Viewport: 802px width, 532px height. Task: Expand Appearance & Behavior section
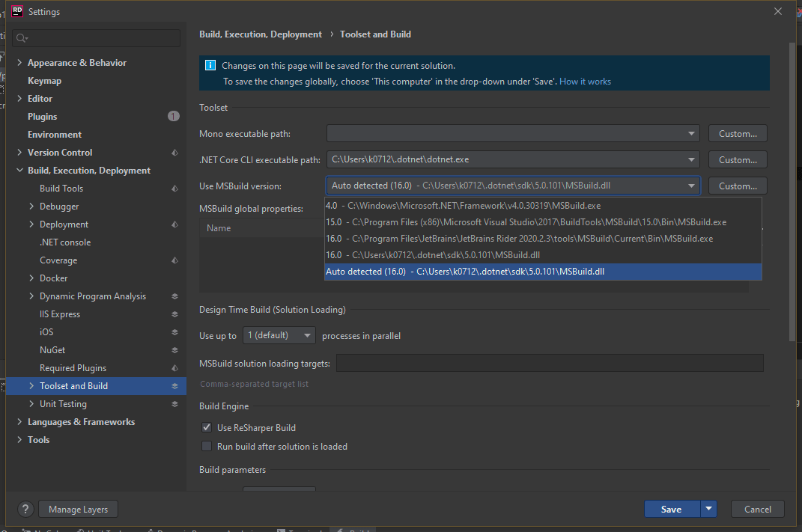tap(19, 62)
